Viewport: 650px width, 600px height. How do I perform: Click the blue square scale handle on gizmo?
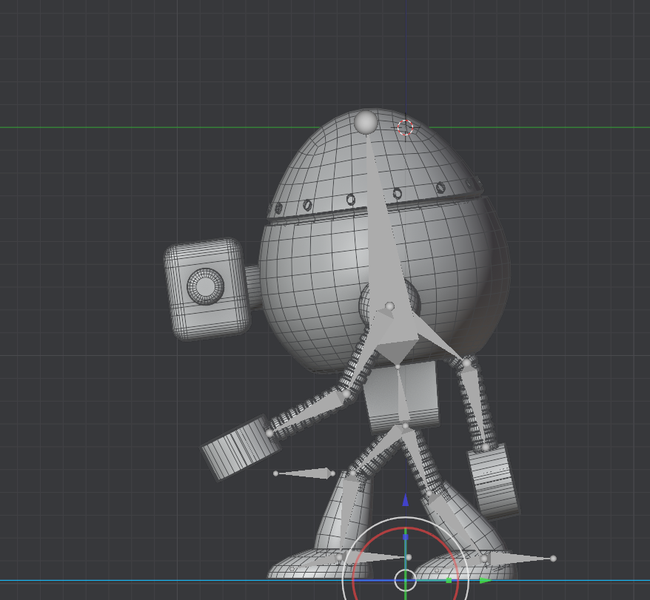(x=405, y=537)
